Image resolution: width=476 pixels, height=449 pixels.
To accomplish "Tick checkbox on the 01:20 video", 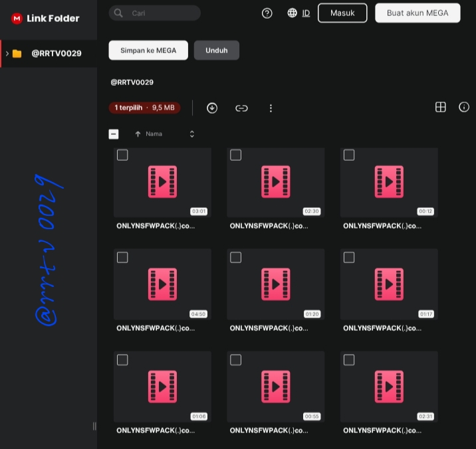I will point(235,258).
